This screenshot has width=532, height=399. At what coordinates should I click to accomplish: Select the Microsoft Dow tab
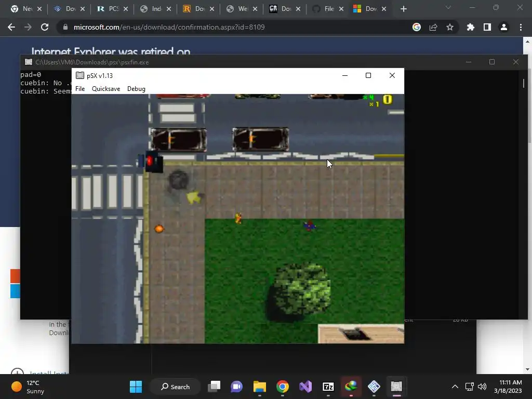(370, 9)
